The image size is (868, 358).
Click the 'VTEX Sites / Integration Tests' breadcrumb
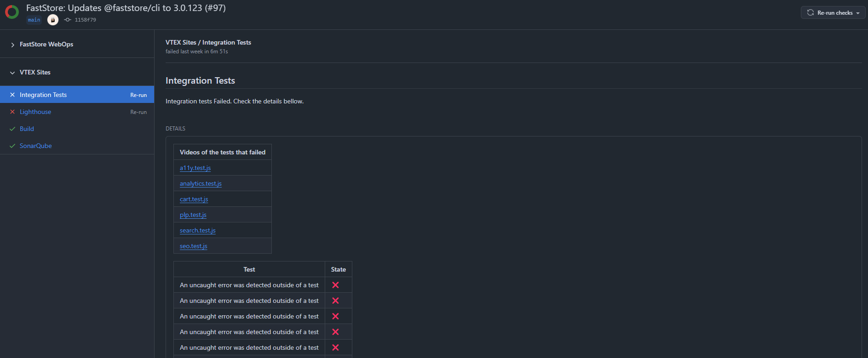[208, 42]
